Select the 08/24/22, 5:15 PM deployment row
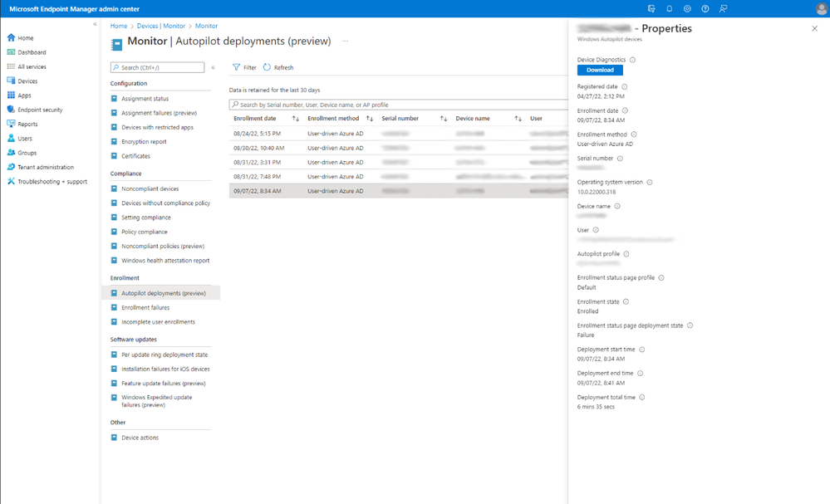Image resolution: width=830 pixels, height=504 pixels. pyautogui.click(x=399, y=134)
